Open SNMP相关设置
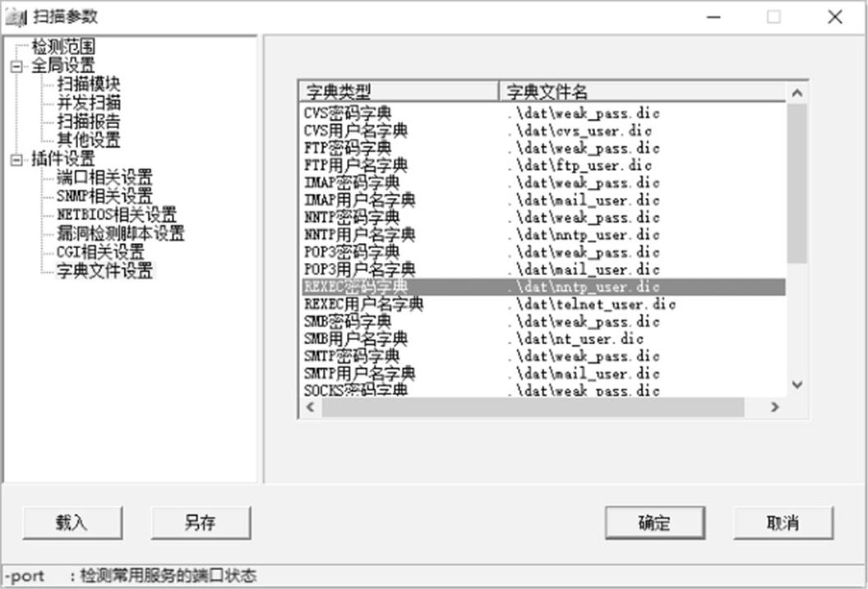The height and width of the screenshot is (589, 868). 104,196
